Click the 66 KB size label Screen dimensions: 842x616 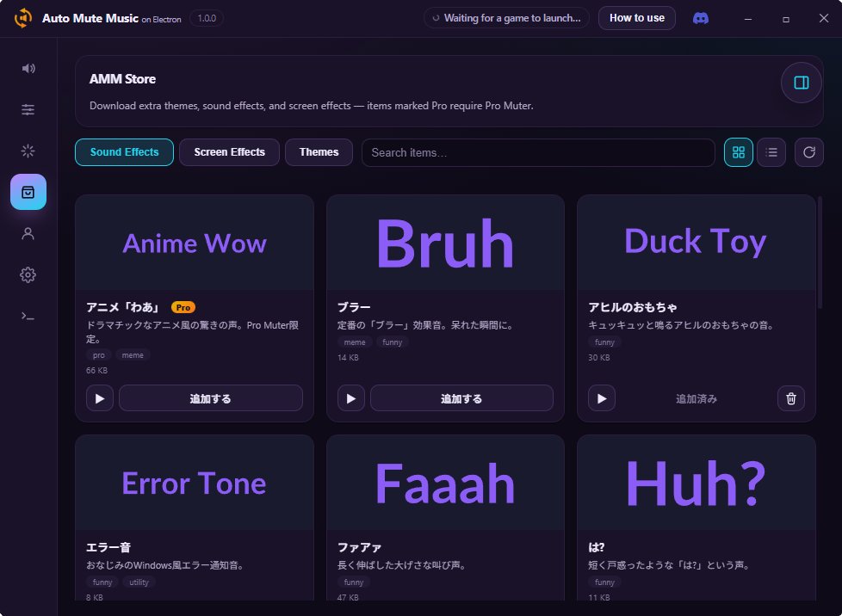pos(96,370)
